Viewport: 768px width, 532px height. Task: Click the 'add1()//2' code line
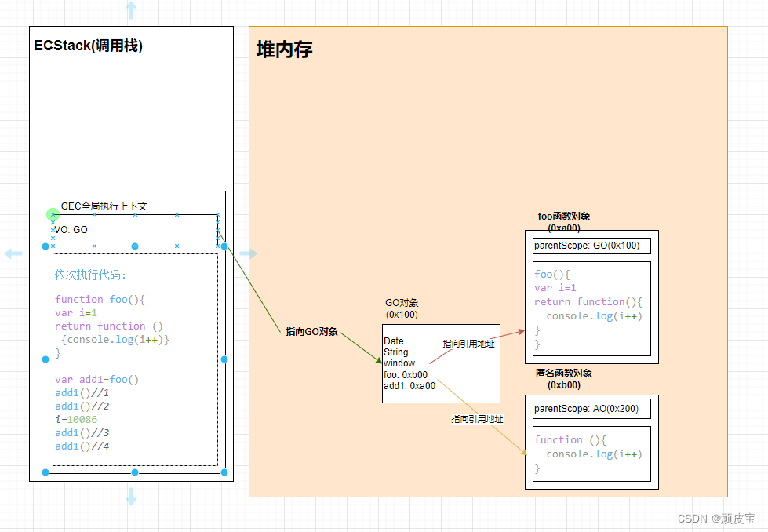tap(82, 406)
